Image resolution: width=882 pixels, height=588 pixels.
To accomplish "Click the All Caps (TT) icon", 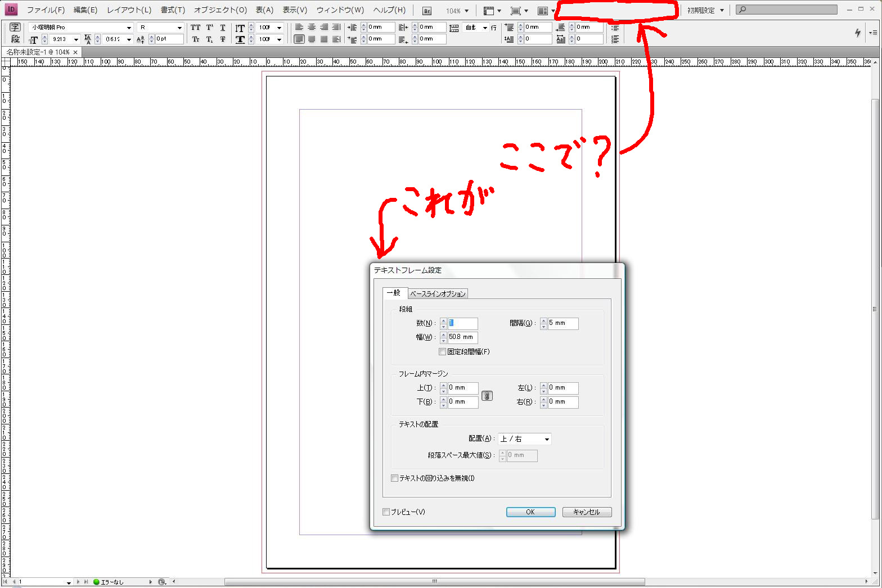I will [195, 27].
